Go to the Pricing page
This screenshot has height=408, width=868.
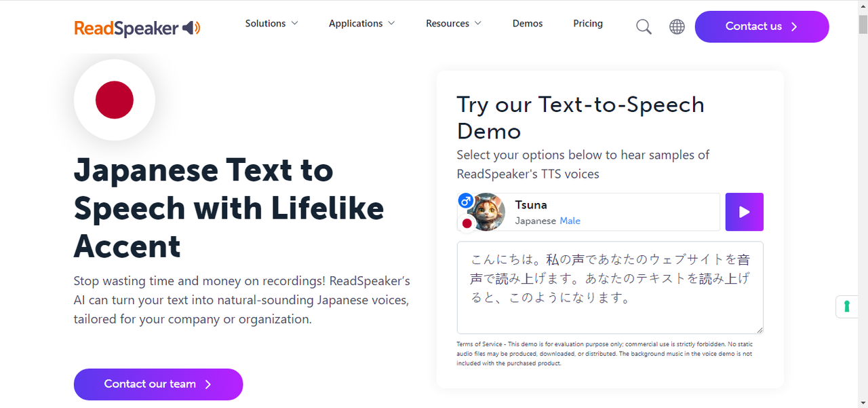588,23
